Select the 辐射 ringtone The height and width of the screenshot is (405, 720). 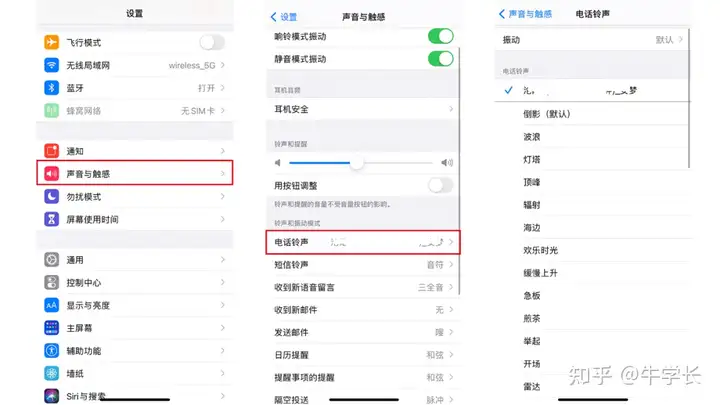pyautogui.click(x=592, y=204)
